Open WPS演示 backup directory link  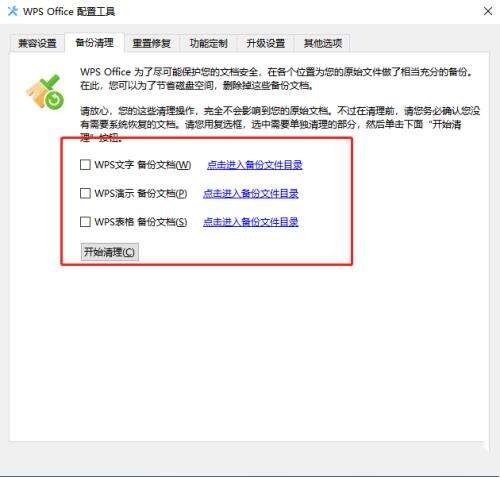click(251, 193)
